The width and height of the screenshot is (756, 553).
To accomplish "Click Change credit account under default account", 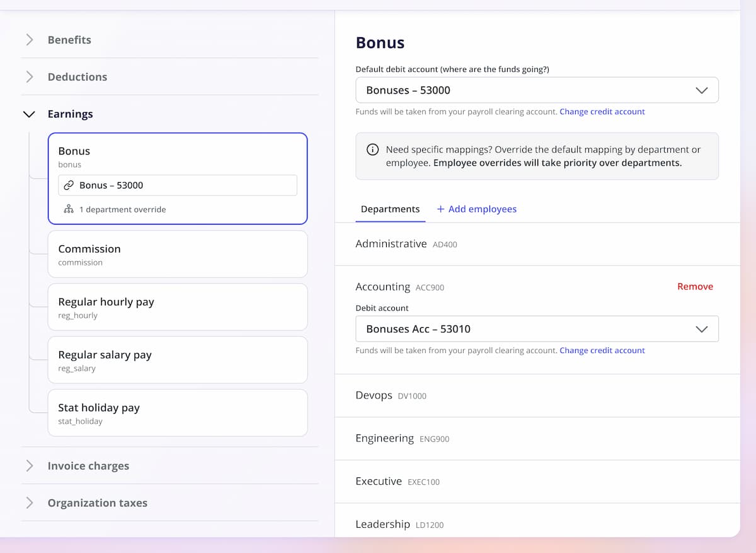I will (602, 112).
